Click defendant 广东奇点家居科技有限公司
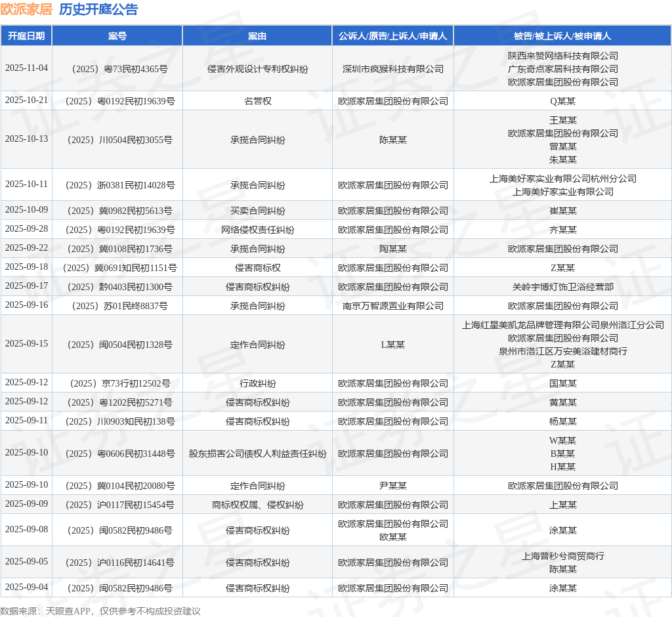This screenshot has height=617, width=672. click(562, 69)
